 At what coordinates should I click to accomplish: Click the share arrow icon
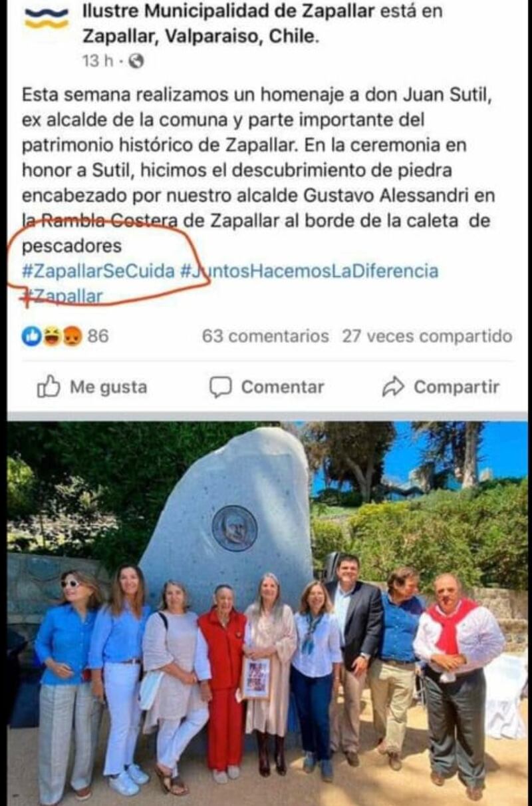pos(393,387)
